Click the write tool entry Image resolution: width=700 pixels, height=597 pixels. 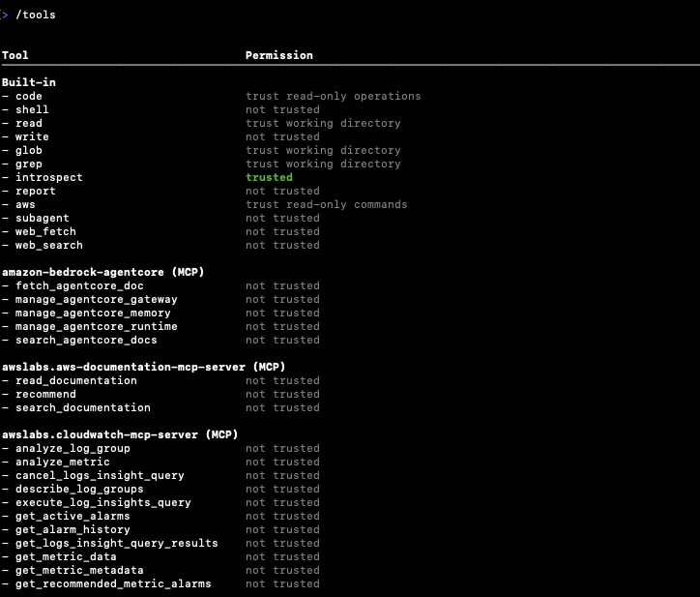click(x=32, y=136)
